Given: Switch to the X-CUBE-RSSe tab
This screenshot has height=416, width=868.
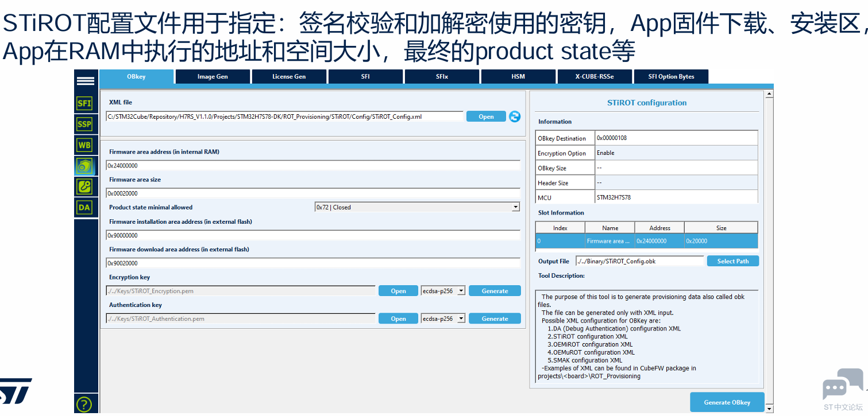Looking at the screenshot, I should tap(595, 77).
